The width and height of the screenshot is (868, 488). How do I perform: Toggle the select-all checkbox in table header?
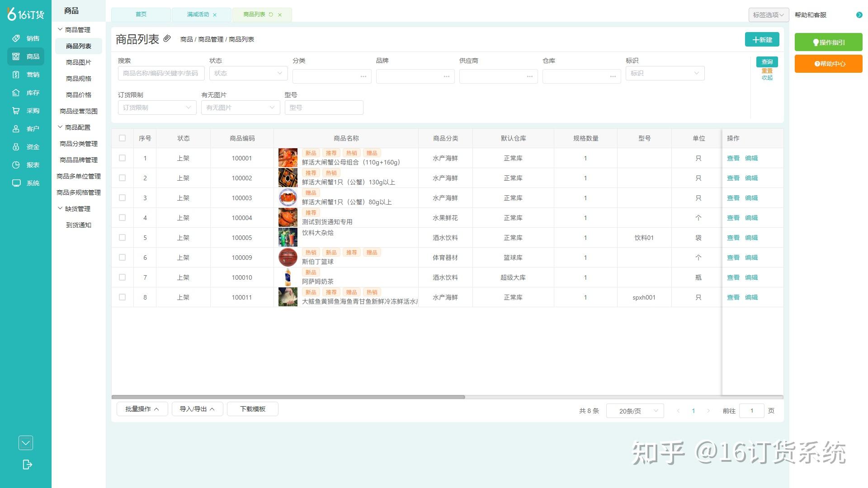pos(122,138)
